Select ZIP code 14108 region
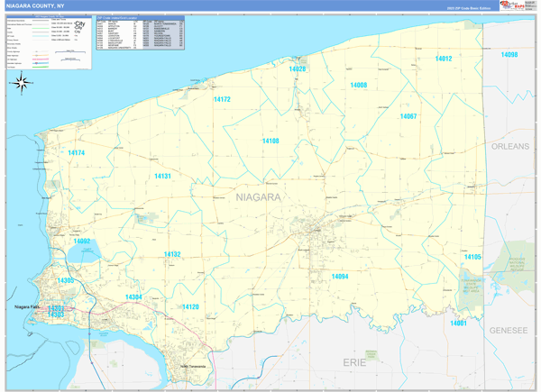This screenshot has height=392, width=541. [270, 141]
